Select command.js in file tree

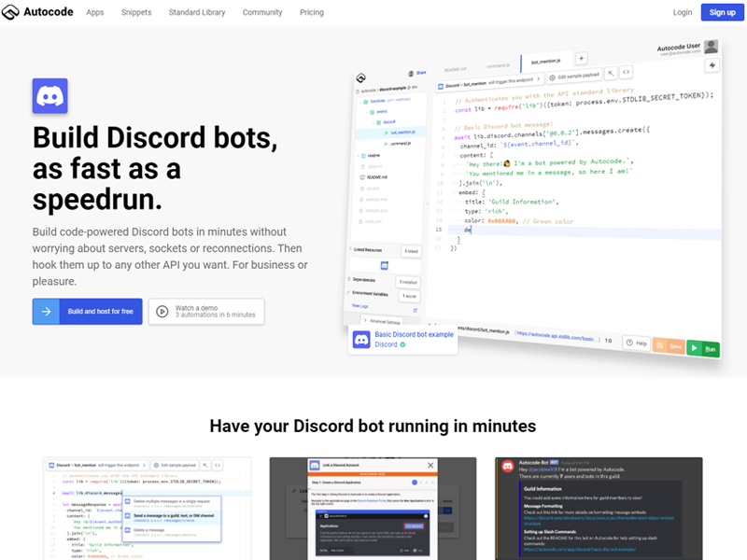pos(400,144)
